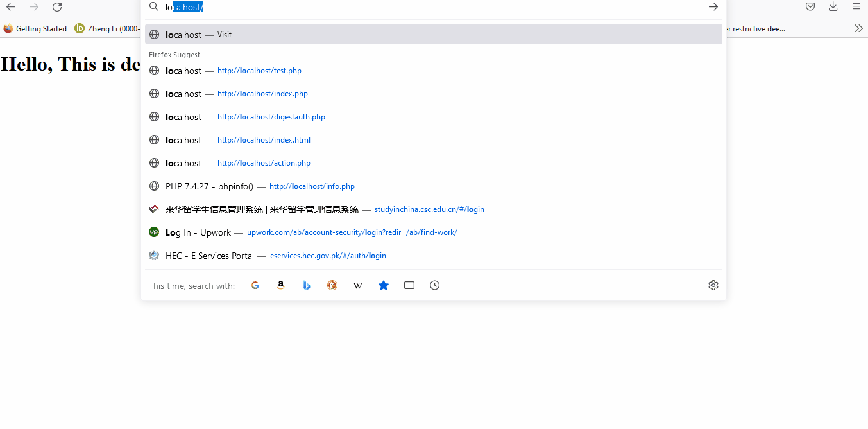Search only in History clock icon
The width and height of the screenshot is (868, 429).
pos(435,285)
